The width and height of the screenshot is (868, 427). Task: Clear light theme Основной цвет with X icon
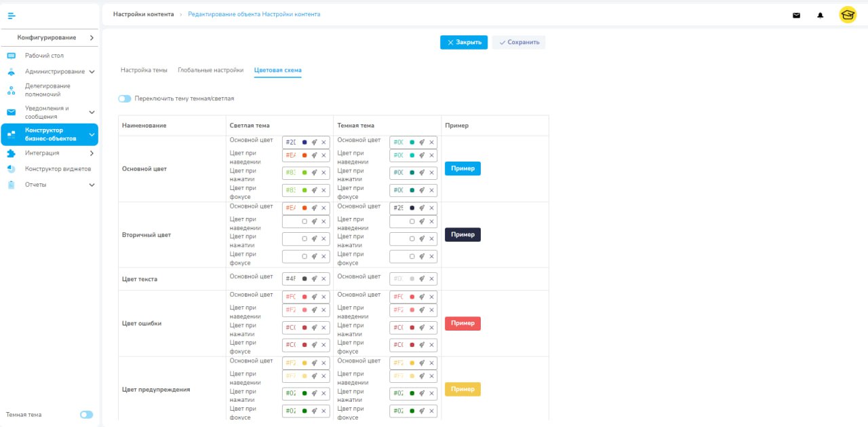click(323, 143)
